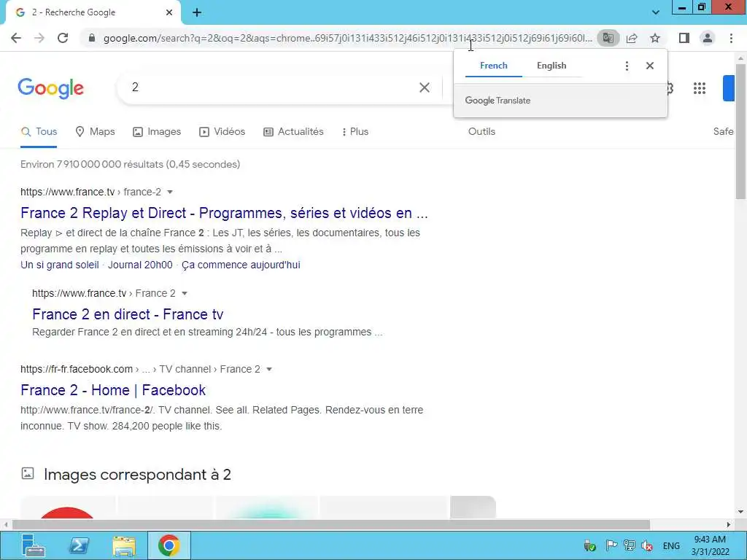Screen dimensions: 747x560
Task: Open tab search chevron in title bar
Action: (x=656, y=12)
